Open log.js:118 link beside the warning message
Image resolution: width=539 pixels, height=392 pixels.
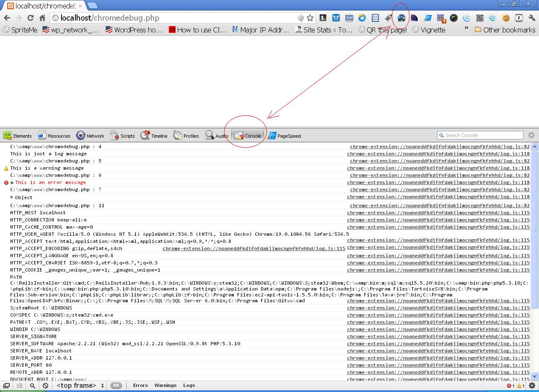point(438,168)
